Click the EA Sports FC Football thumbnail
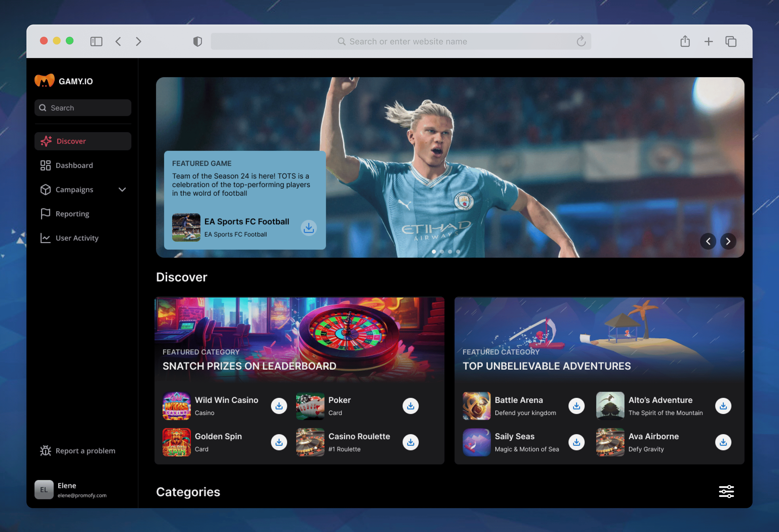Screen dimensions: 779x532 click(x=186, y=227)
